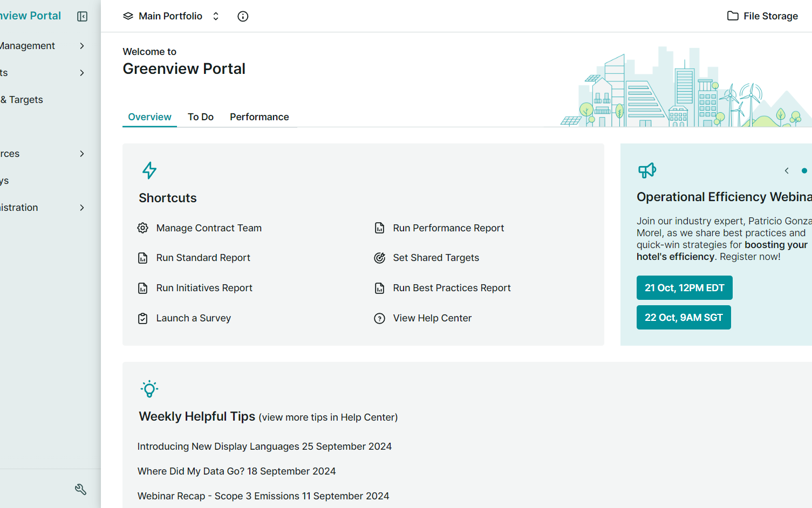Switch to the To Do tab

(x=200, y=117)
